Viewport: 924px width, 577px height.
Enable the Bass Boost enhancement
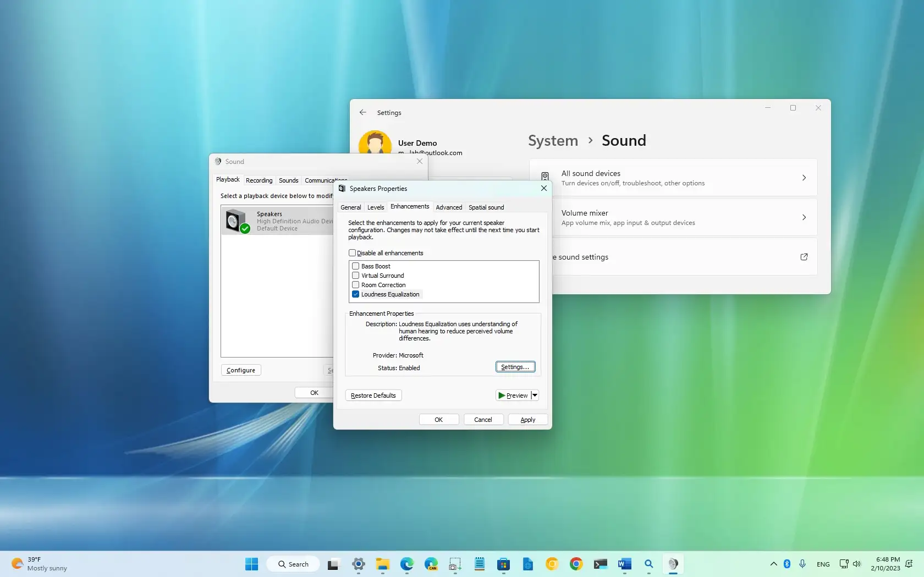point(356,266)
